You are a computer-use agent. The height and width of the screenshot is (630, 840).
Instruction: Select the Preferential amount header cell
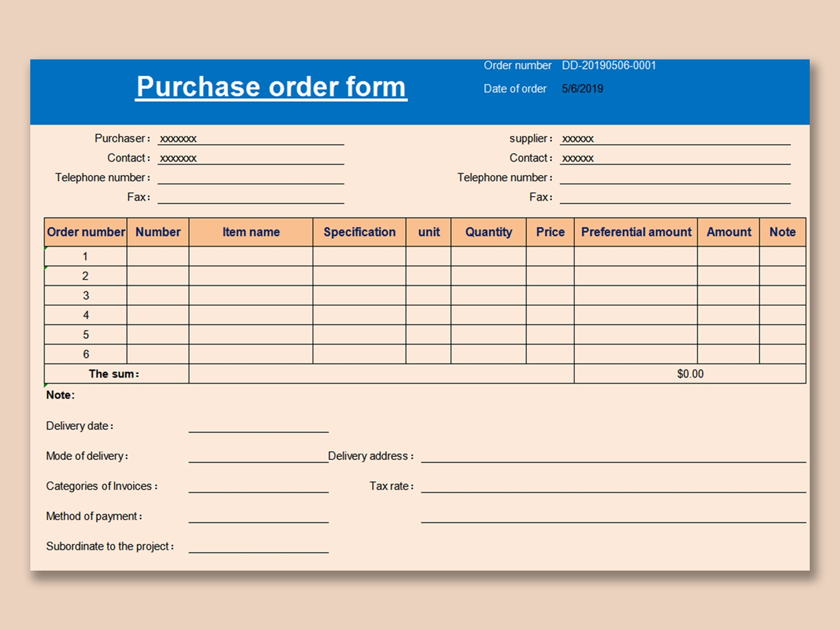[636, 232]
